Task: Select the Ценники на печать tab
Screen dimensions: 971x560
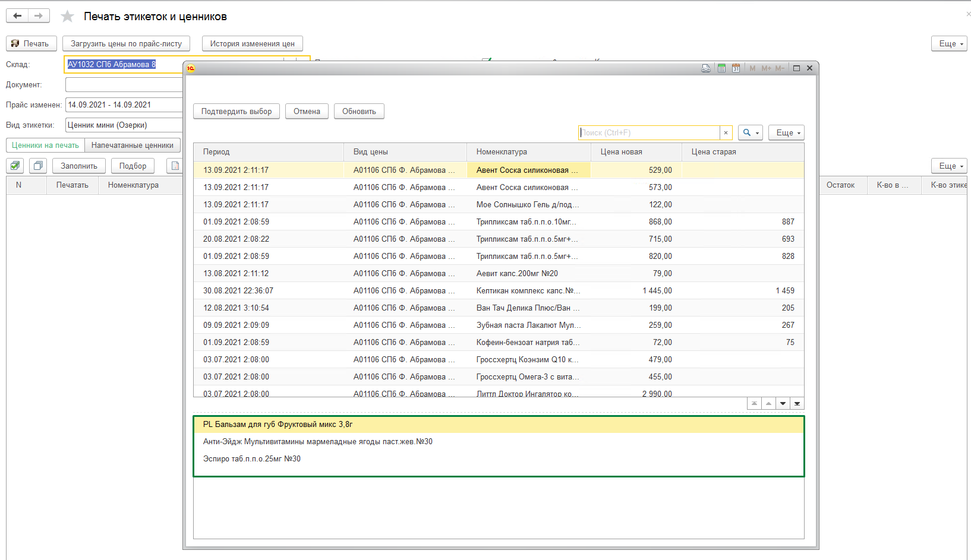Action: tap(45, 145)
